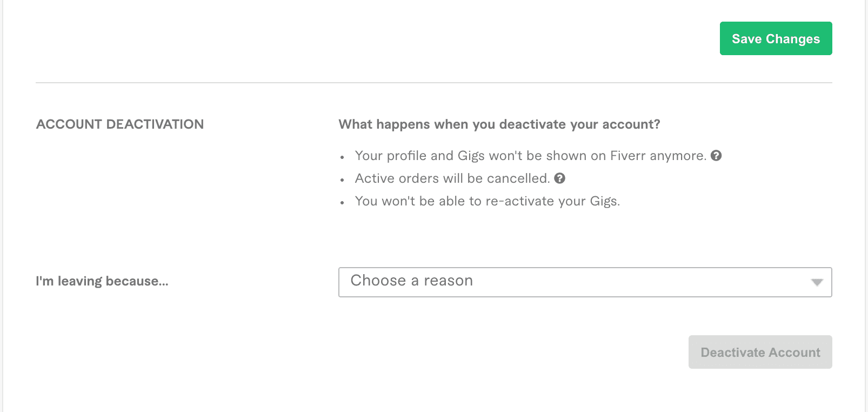Click bullet point before You won't line
This screenshot has width=868, height=412.
pos(342,203)
